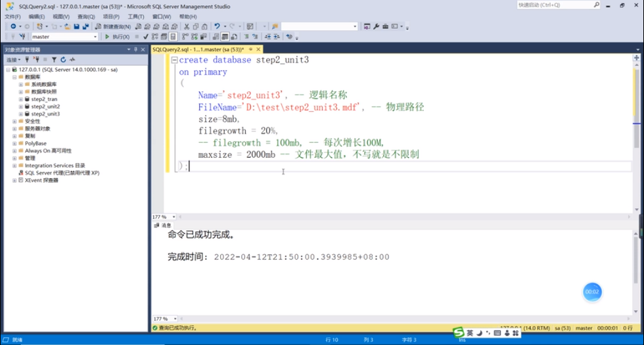Click the Undo arrow icon
This screenshot has width=644, height=345.
tap(218, 26)
